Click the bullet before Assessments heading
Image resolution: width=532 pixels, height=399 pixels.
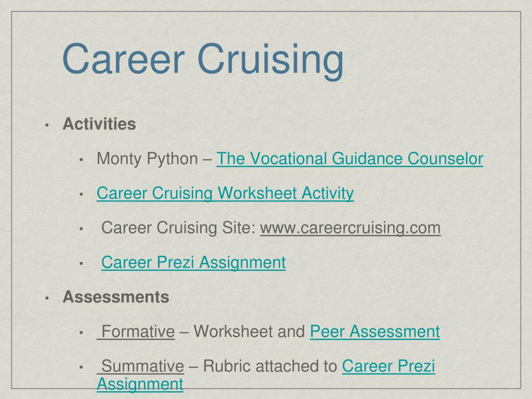coord(47,299)
